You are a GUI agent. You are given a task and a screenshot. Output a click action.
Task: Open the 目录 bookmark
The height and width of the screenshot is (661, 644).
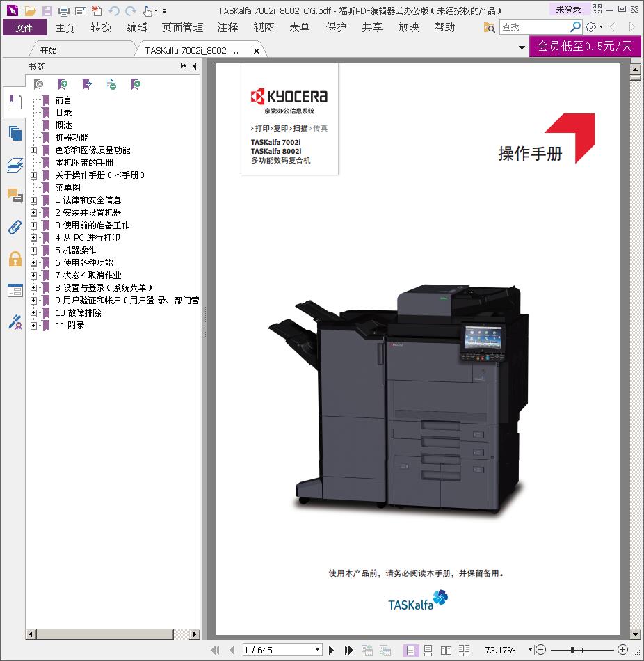pos(64,113)
